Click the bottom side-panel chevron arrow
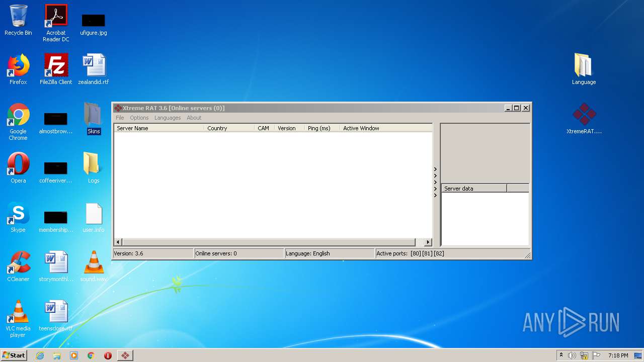This screenshot has height=362, width=644. pyautogui.click(x=436, y=196)
